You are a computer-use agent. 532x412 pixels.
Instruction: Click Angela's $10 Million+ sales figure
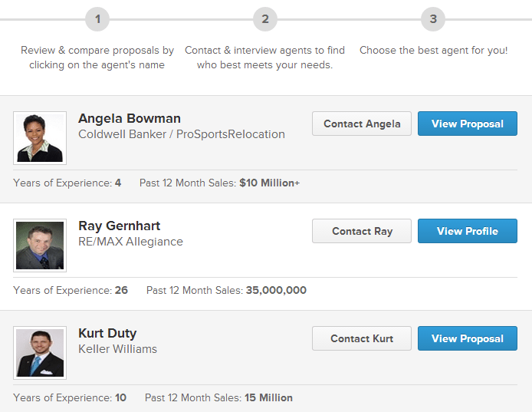(269, 183)
